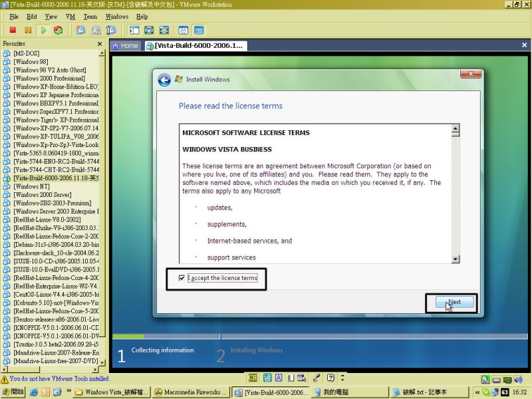Click the Internet Explorer quick launch icon
The height and width of the screenshot is (399, 532).
[34, 392]
